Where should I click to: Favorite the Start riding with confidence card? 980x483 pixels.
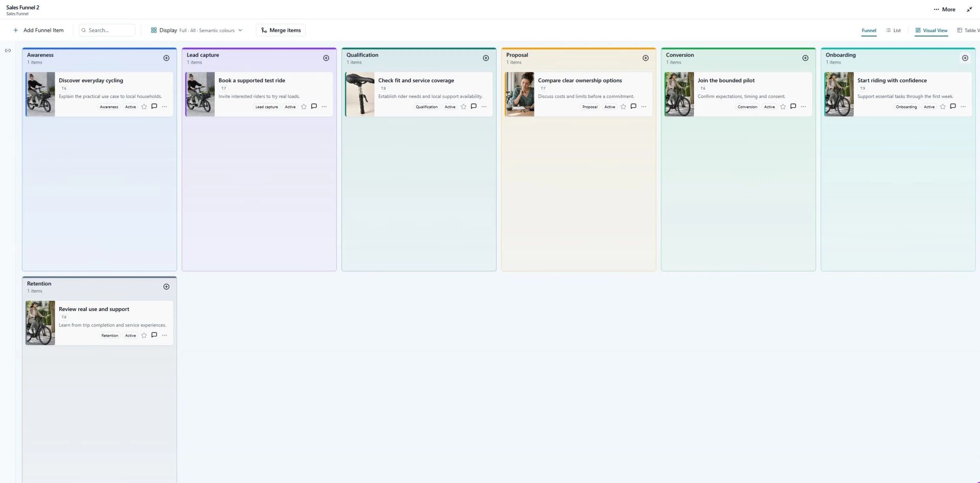[943, 107]
